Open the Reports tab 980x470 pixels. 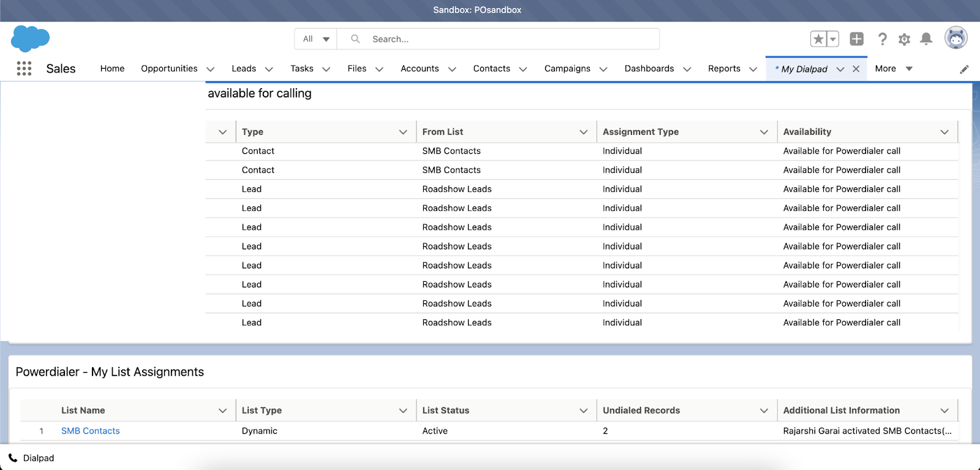click(724, 69)
